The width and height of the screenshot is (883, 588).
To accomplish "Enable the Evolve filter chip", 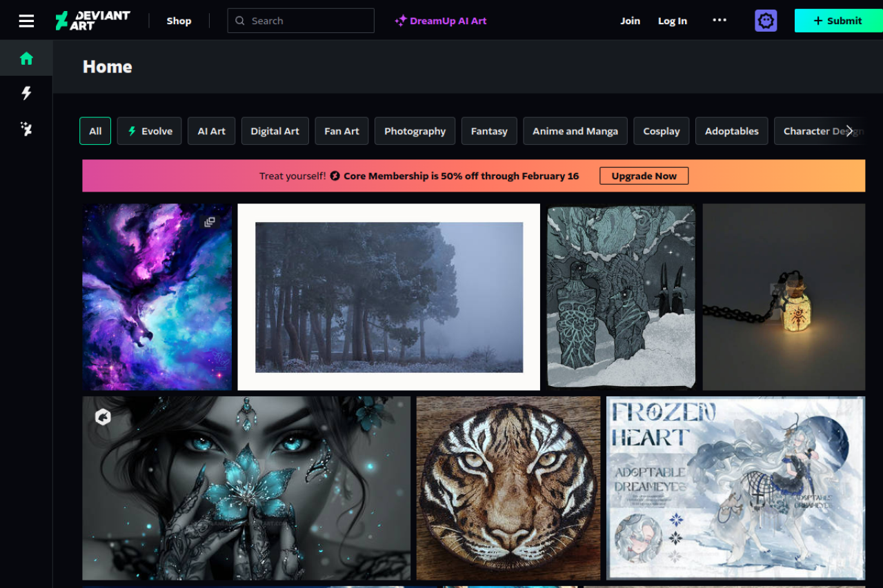I will click(x=149, y=130).
